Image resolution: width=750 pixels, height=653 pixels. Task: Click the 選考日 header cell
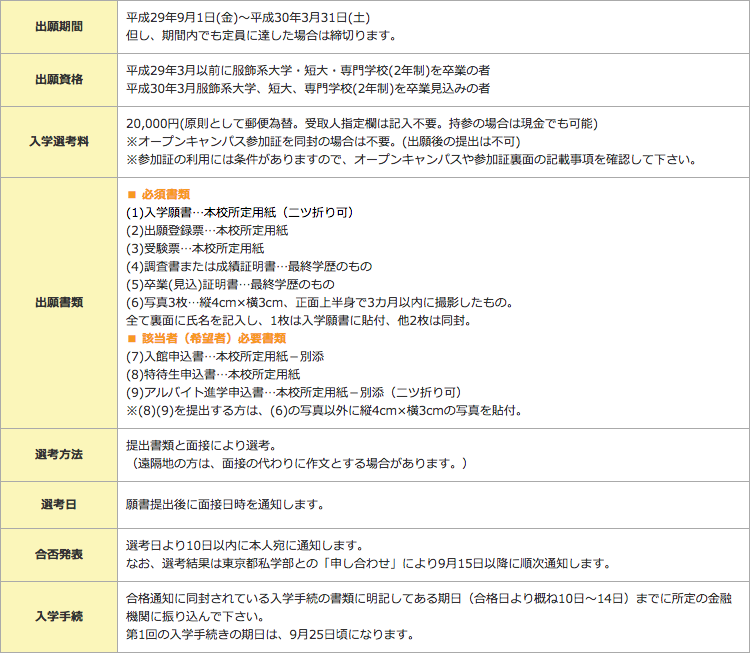[x=59, y=505]
